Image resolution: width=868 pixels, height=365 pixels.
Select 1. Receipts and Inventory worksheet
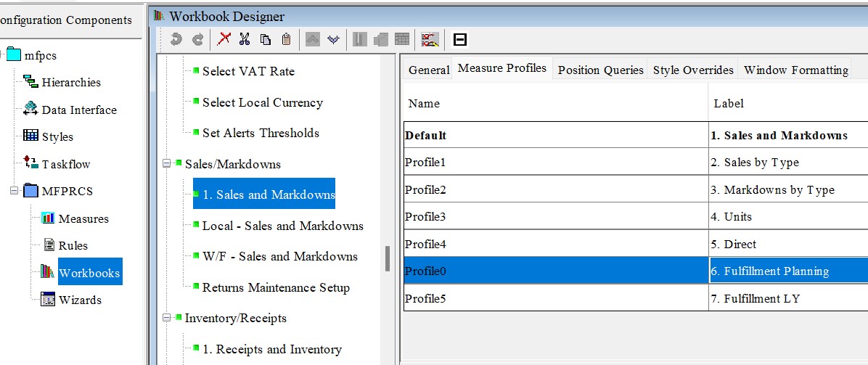[x=272, y=350]
